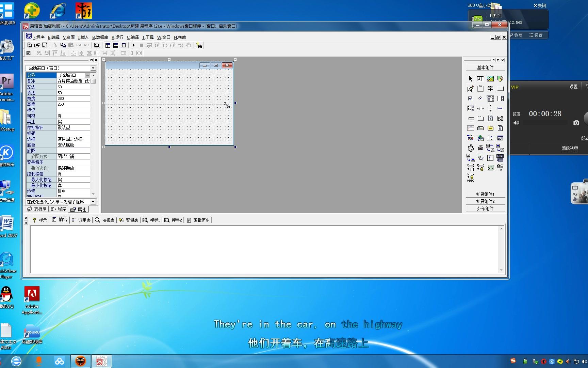Toggle the third window layout toolbar button
Image resolution: width=588 pixels, height=368 pixels.
123,45
